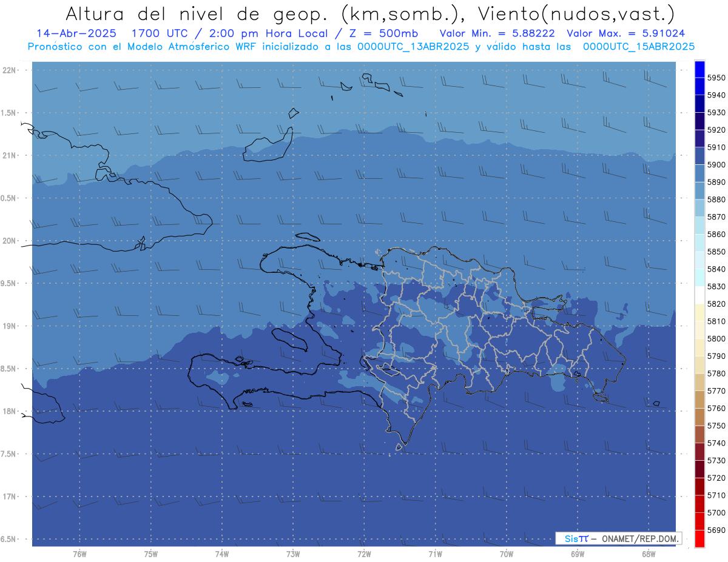Click the 75W longitude axis label
The width and height of the screenshot is (728, 562).
coord(151,554)
